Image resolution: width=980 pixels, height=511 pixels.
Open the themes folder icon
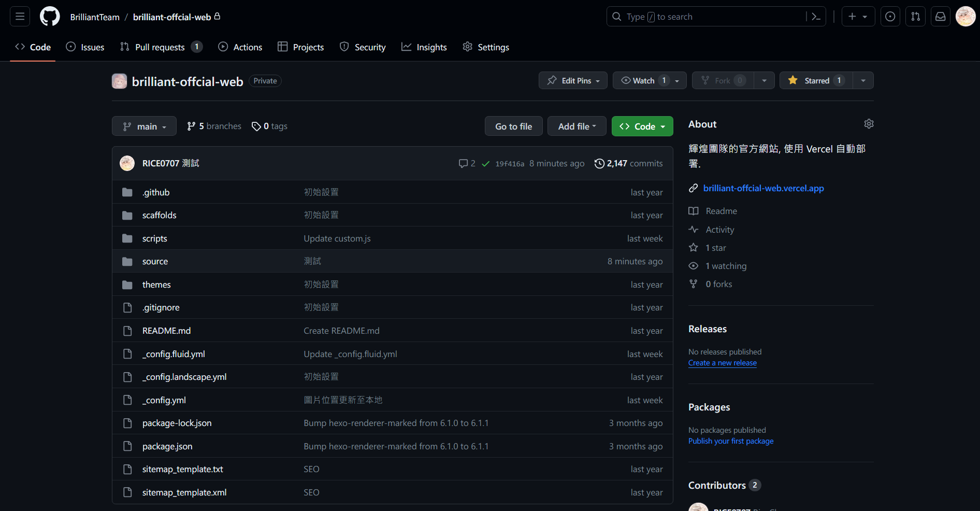[x=127, y=285]
